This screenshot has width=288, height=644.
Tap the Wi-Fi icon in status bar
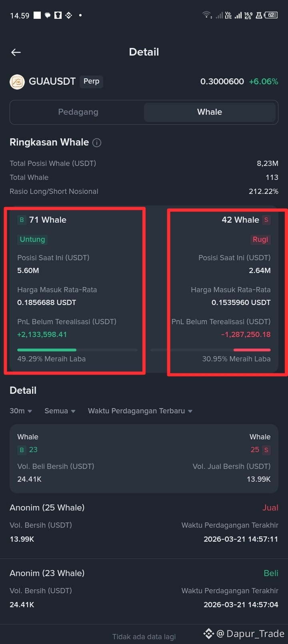(207, 15)
